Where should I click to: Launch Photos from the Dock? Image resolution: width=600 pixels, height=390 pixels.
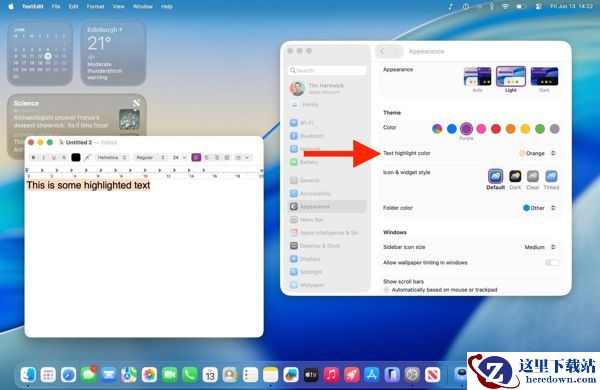149,375
